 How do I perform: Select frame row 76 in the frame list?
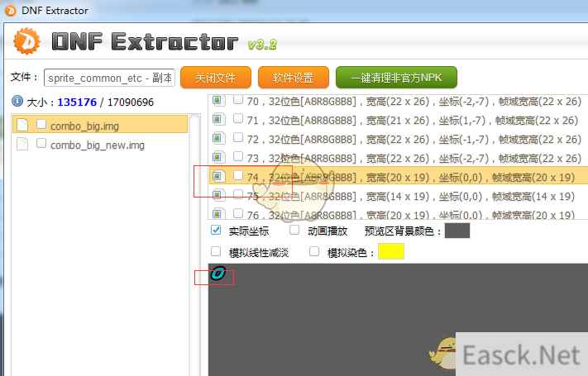(x=398, y=213)
